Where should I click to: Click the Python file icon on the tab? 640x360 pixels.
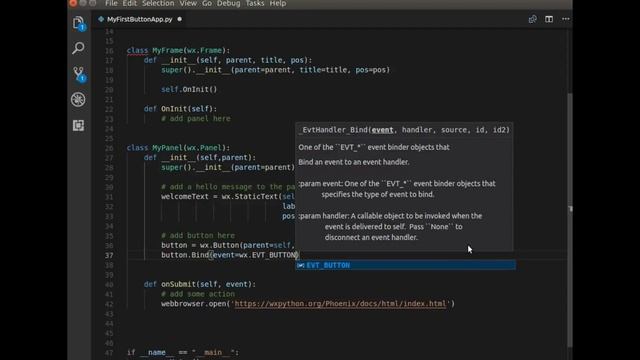pyautogui.click(x=101, y=19)
